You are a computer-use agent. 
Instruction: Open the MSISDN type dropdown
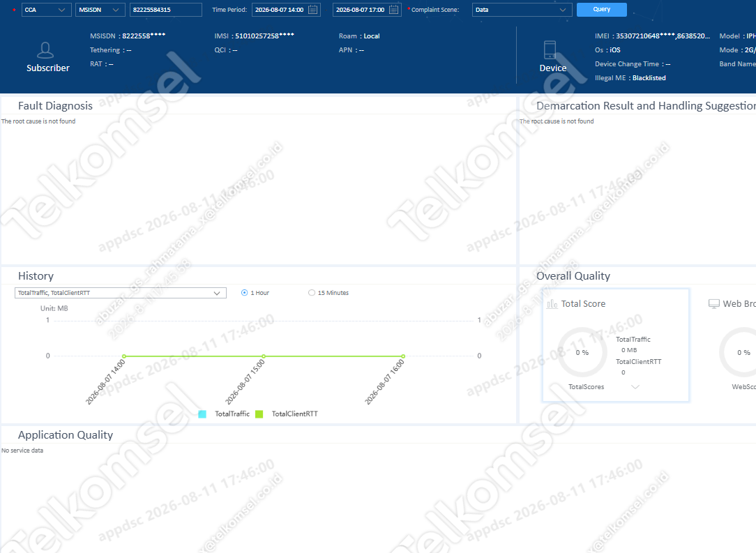click(x=100, y=10)
